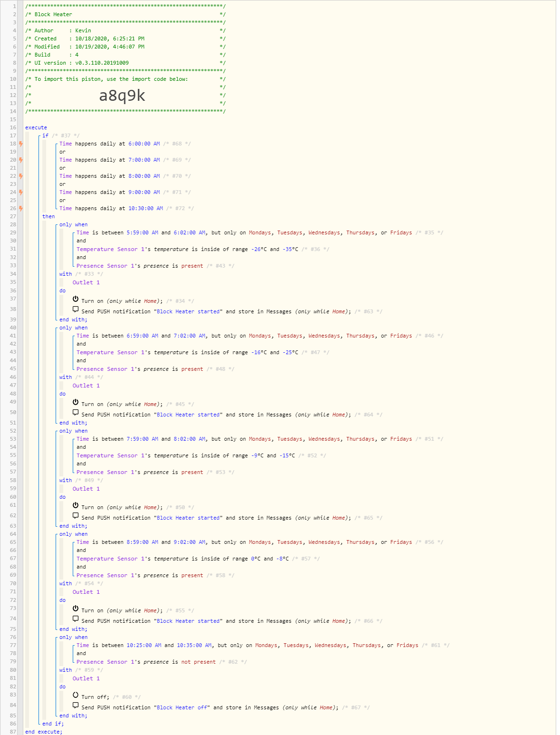Click lightning bolt icon beside 6:00:00 AM trigger

(21, 144)
